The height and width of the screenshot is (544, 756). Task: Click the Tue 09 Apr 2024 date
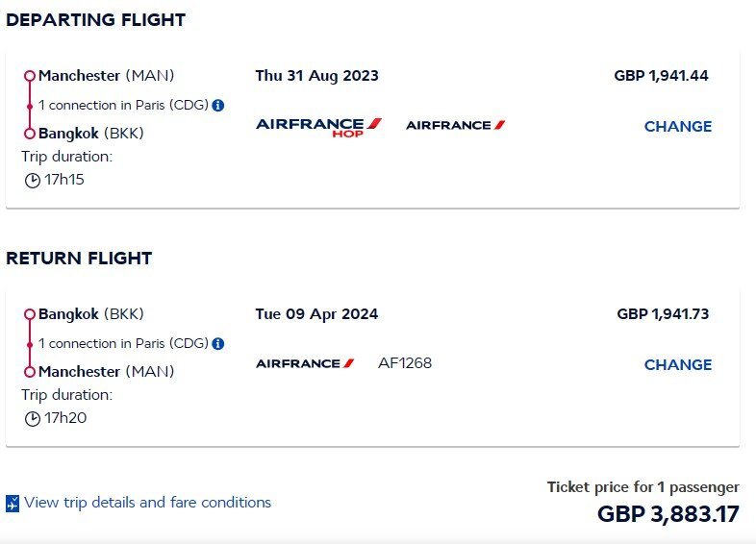tap(316, 314)
